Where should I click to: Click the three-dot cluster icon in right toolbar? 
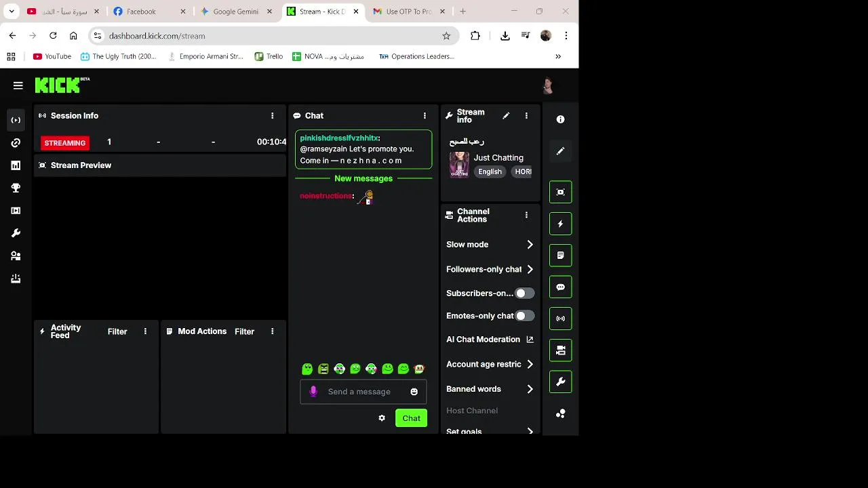click(560, 413)
